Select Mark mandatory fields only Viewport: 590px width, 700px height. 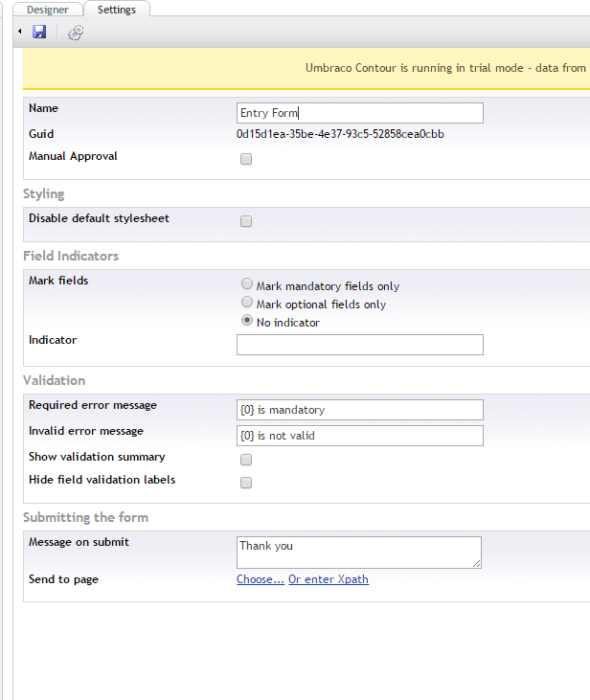(x=248, y=284)
